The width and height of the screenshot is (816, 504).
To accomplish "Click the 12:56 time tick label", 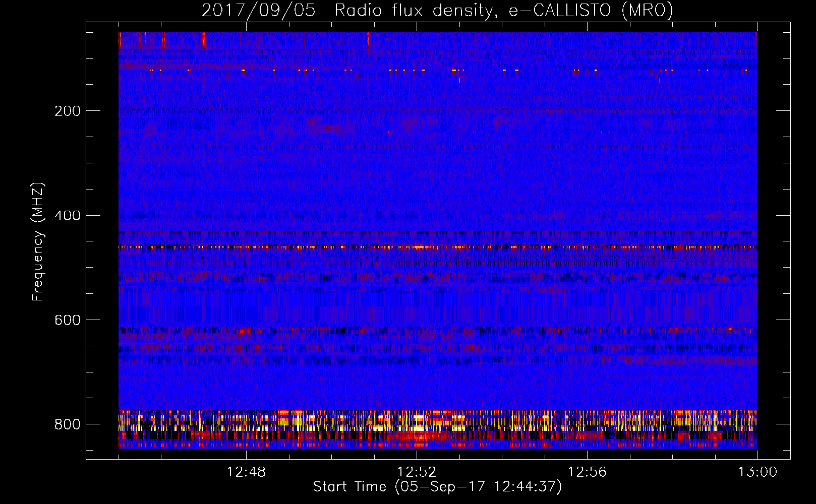I will (x=587, y=472).
